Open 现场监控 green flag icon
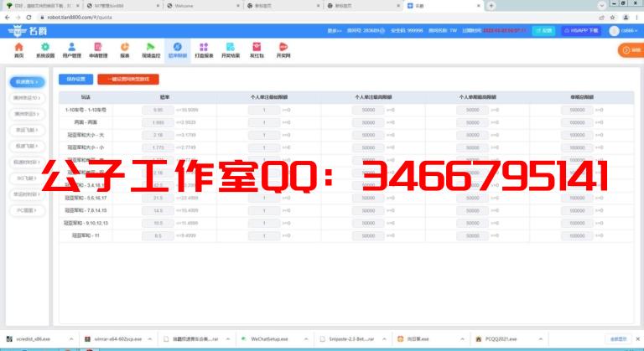 tap(151, 50)
